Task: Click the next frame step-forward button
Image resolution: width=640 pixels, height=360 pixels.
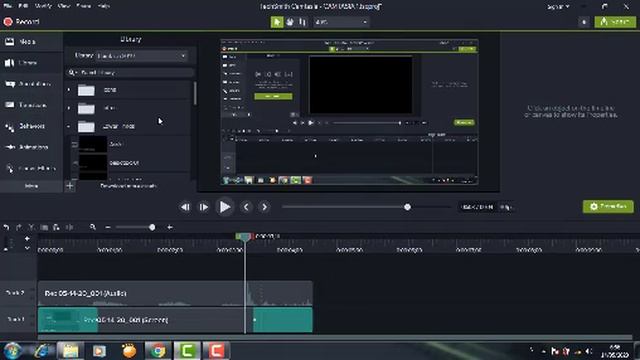Action: point(204,207)
